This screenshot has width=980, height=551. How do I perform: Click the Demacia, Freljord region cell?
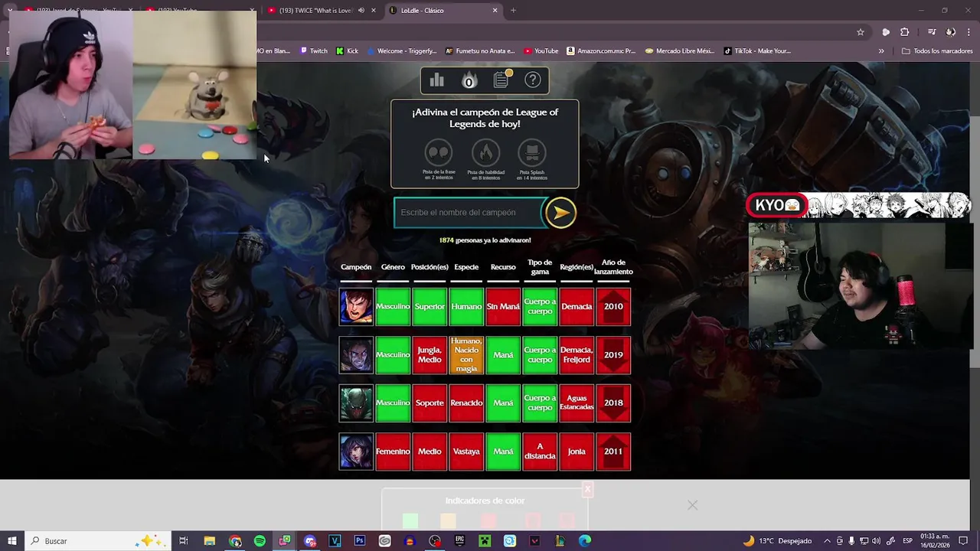pyautogui.click(x=577, y=355)
